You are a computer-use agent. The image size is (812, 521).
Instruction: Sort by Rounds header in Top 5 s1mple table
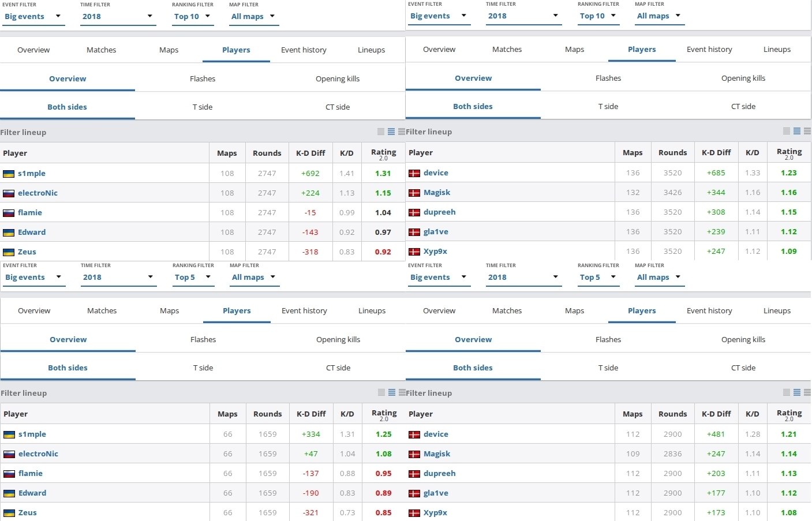[x=268, y=414]
